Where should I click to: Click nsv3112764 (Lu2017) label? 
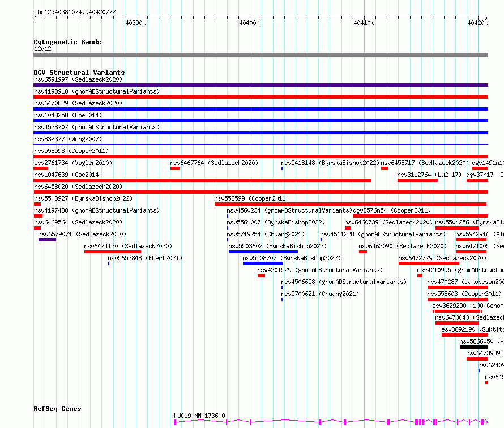pyautogui.click(x=429, y=175)
